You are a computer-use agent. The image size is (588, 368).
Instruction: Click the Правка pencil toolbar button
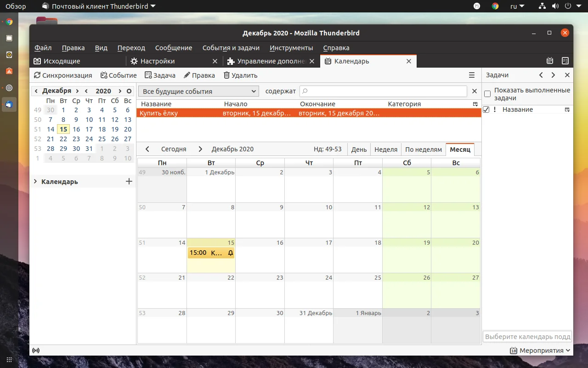[199, 75]
